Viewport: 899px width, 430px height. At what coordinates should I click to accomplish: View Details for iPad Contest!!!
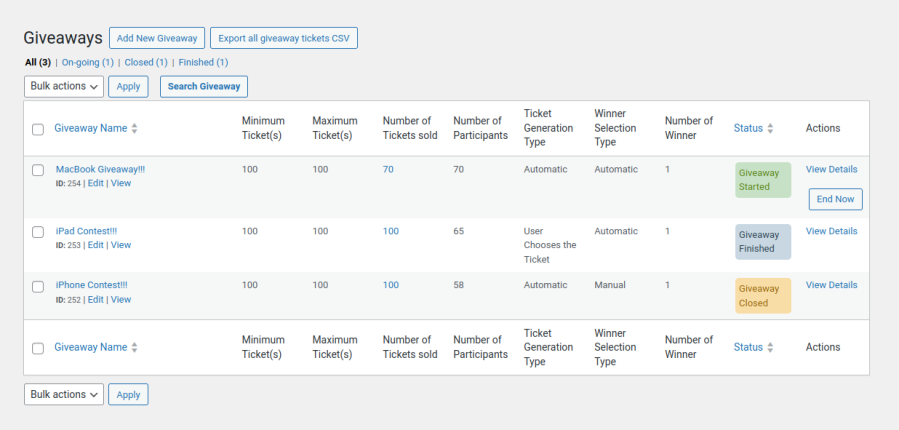click(x=831, y=231)
